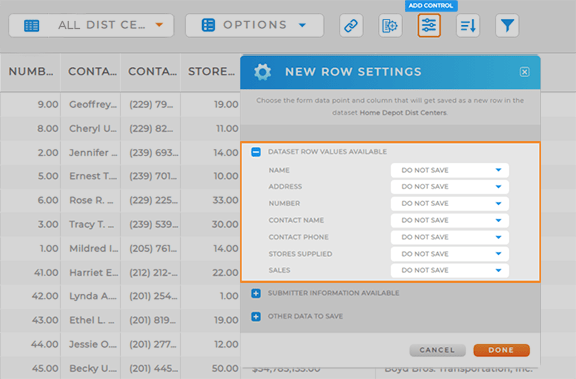Expand Submitter Information Available section

[256, 293]
